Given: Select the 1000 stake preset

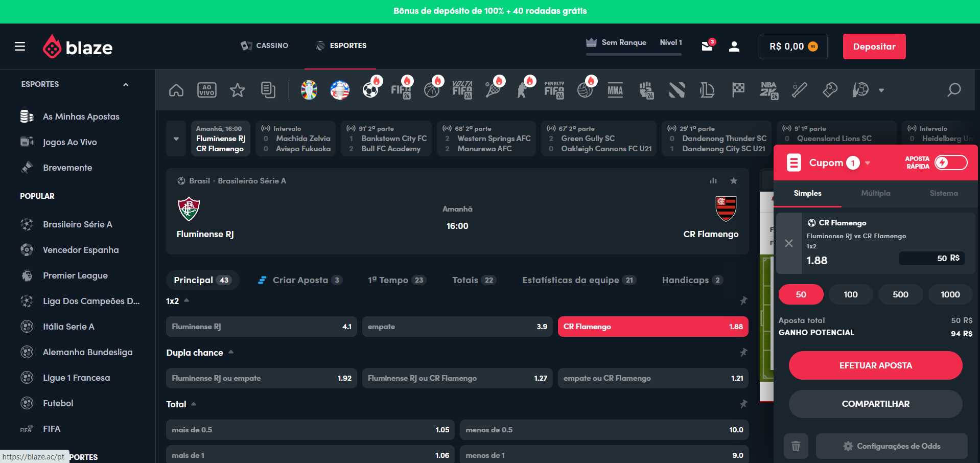Looking at the screenshot, I should (950, 294).
